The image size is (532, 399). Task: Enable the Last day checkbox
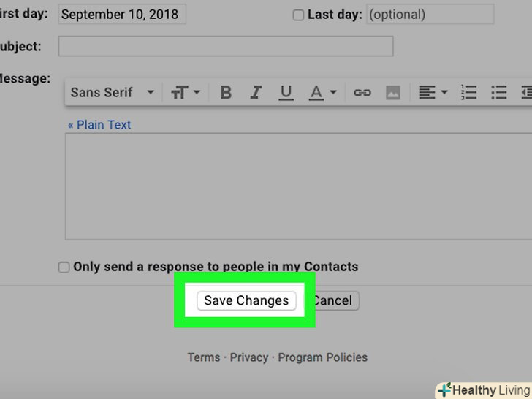[298, 15]
